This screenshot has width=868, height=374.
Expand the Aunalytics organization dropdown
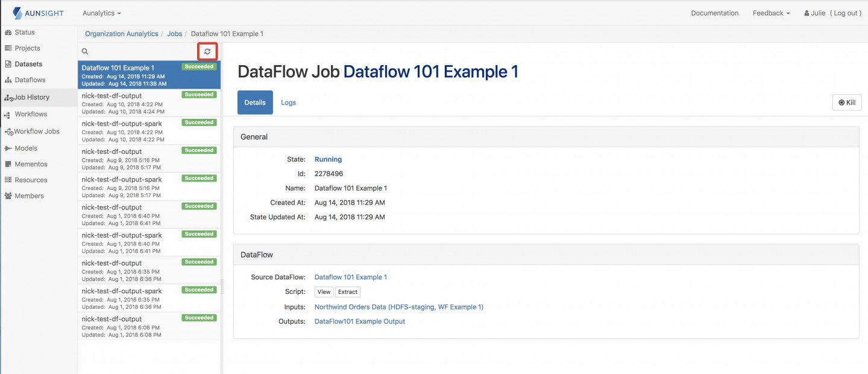click(x=101, y=13)
